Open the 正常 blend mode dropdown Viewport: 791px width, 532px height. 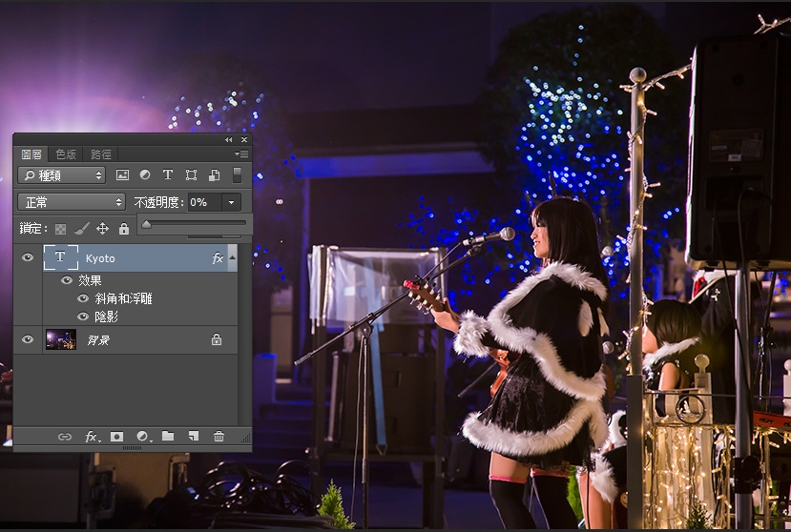click(72, 202)
